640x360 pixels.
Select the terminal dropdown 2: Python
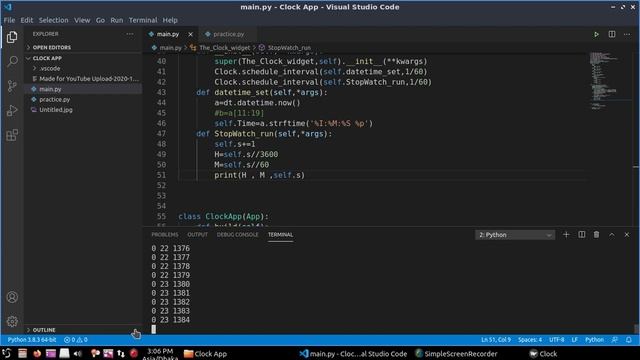coord(515,235)
